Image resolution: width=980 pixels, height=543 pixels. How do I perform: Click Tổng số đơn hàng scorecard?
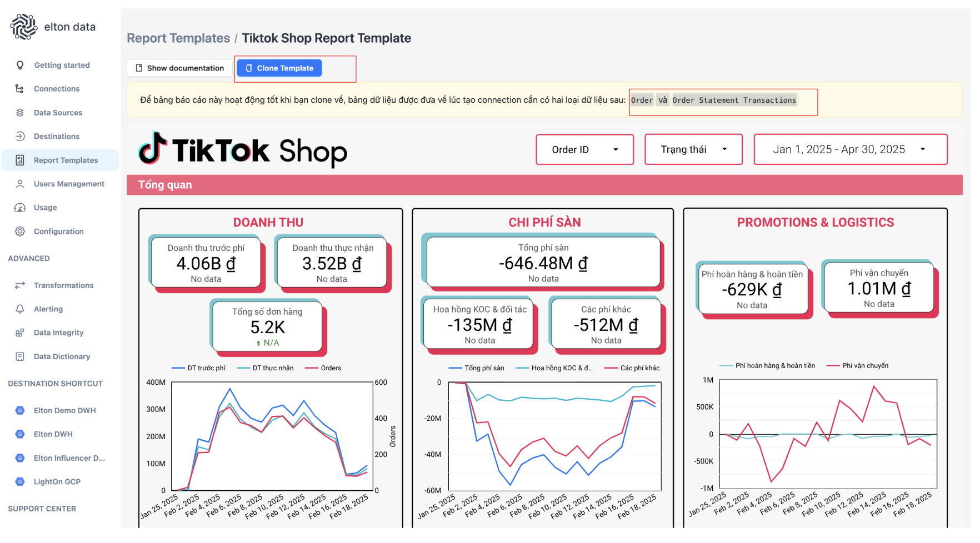pos(267,326)
